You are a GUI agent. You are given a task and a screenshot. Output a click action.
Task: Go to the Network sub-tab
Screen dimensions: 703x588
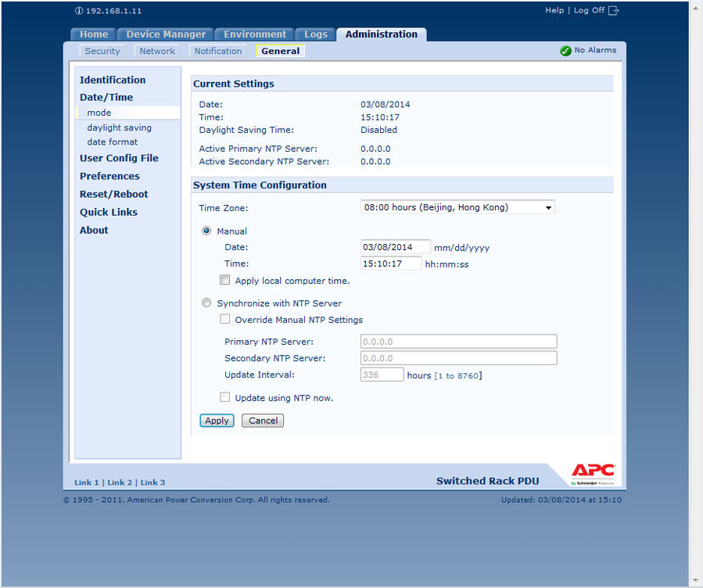click(x=157, y=51)
